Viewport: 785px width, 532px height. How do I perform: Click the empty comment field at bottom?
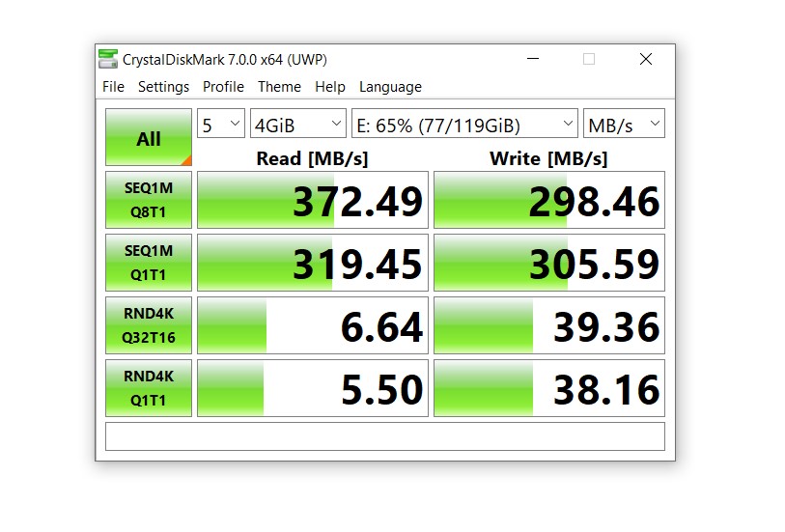point(385,436)
